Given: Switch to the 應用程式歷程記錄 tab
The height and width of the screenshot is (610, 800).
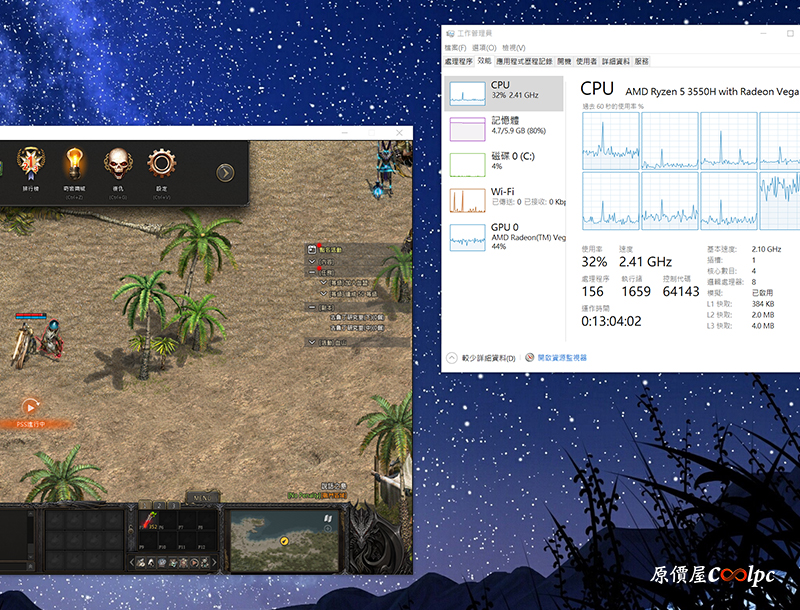Looking at the screenshot, I should [524, 61].
